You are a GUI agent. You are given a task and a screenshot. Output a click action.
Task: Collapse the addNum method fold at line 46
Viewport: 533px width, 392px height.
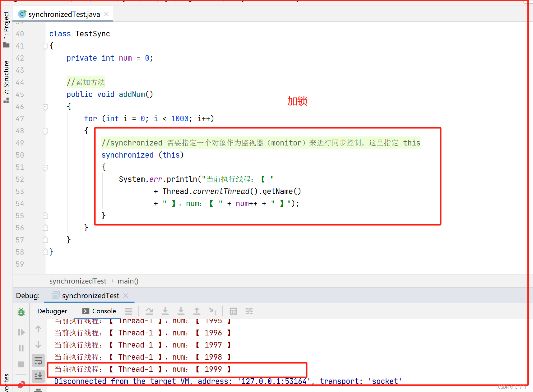(x=45, y=107)
